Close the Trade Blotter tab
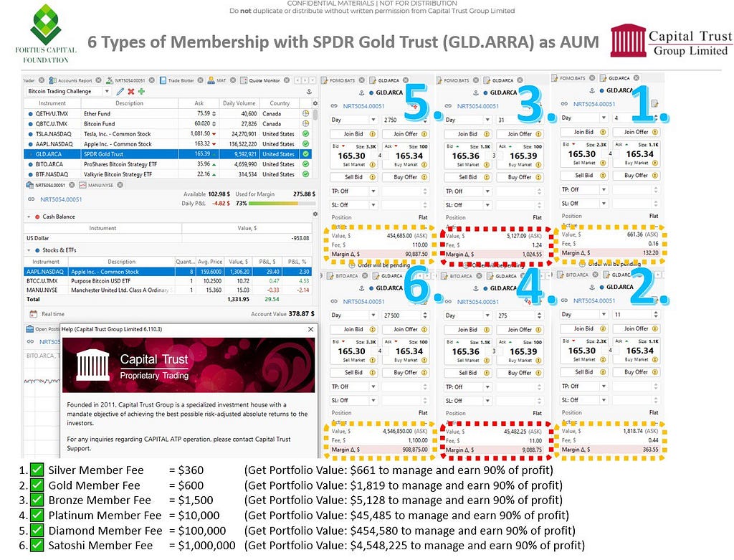Image resolution: width=734 pixels, height=560 pixels. pyautogui.click(x=201, y=80)
